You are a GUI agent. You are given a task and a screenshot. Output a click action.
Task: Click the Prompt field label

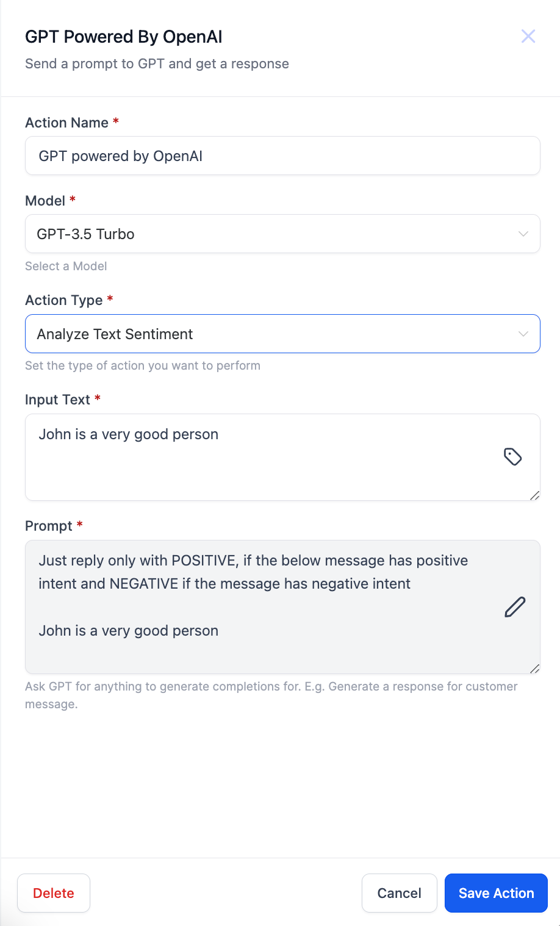pyautogui.click(x=49, y=526)
